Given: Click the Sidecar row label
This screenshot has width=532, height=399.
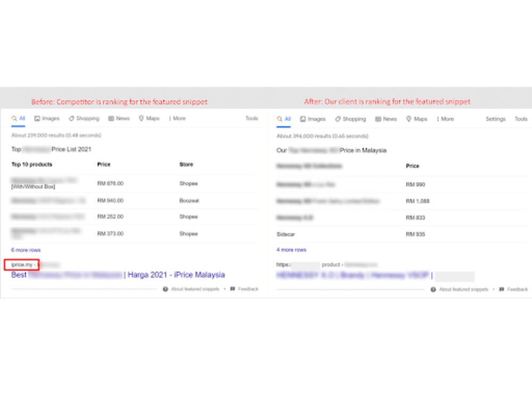Looking at the screenshot, I should (286, 234).
